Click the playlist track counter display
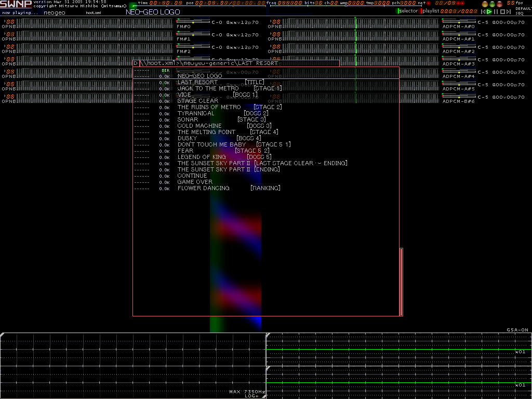532x399 pixels. [458, 11]
